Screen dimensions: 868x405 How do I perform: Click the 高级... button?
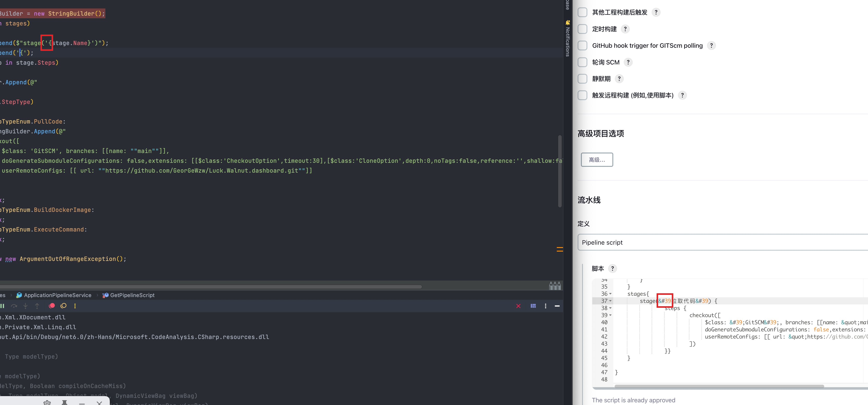click(x=597, y=160)
